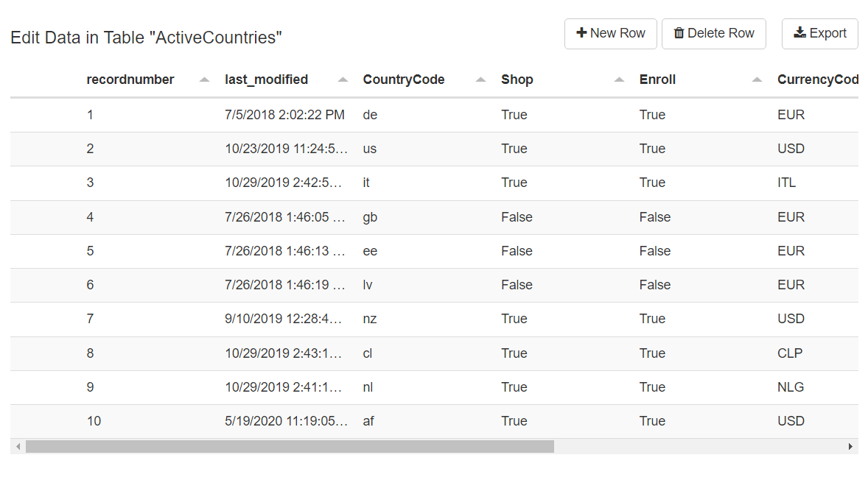
Task: Click the scrollbar's left arrow
Action: 17,446
